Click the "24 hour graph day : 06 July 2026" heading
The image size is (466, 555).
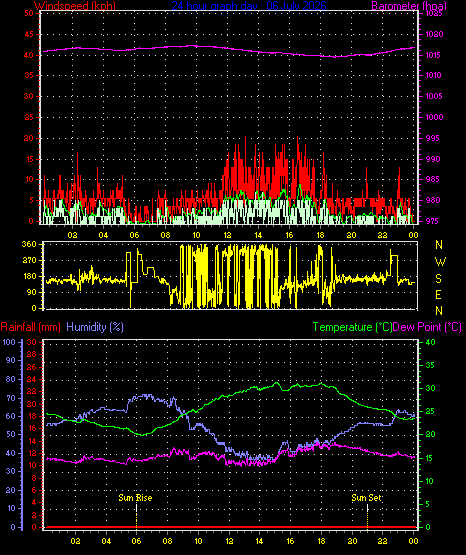tap(249, 6)
